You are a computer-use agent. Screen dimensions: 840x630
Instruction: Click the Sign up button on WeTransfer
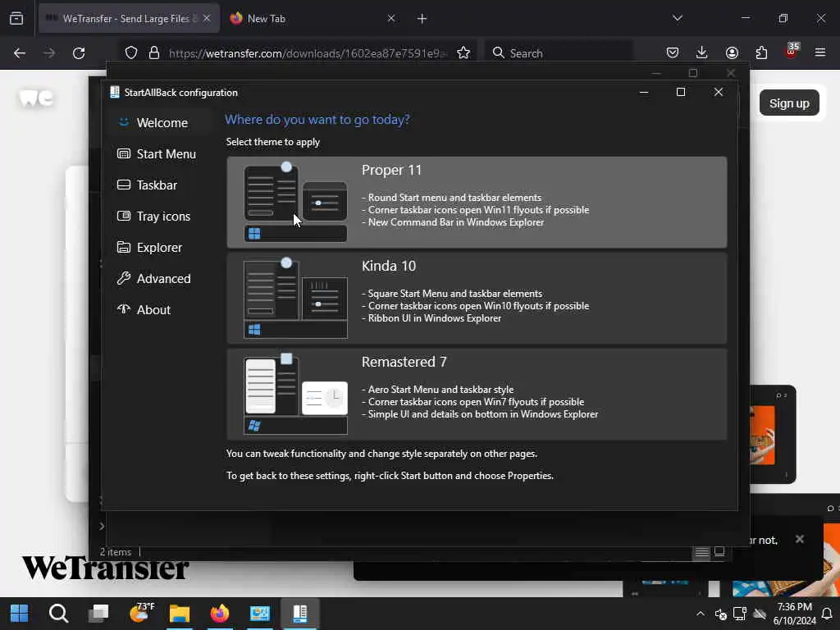point(789,103)
